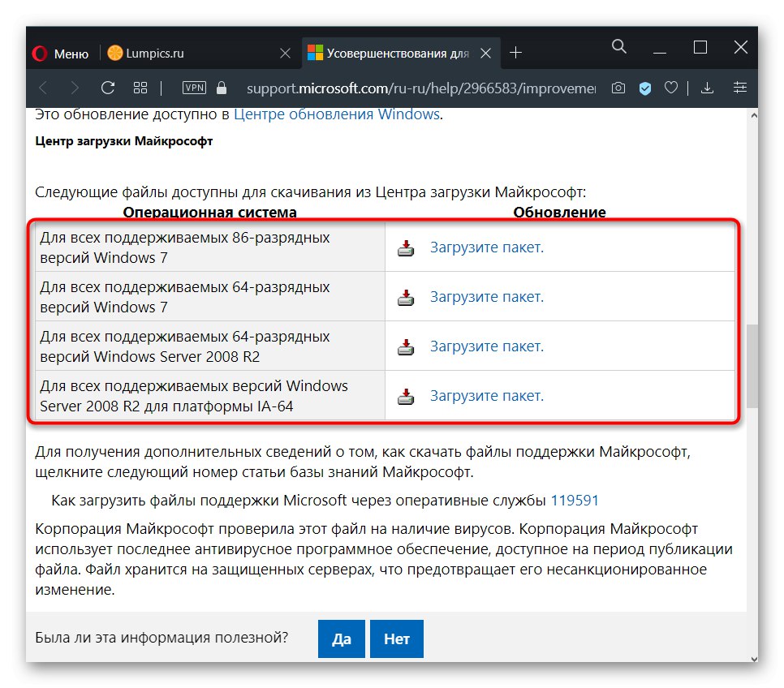Click the vertical page scrollbar thumb
The width and height of the screenshot is (784, 688).
(752, 365)
